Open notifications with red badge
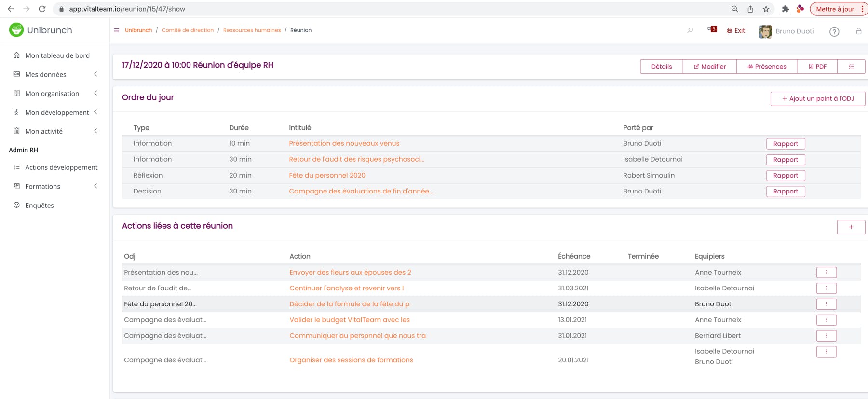 point(712,30)
